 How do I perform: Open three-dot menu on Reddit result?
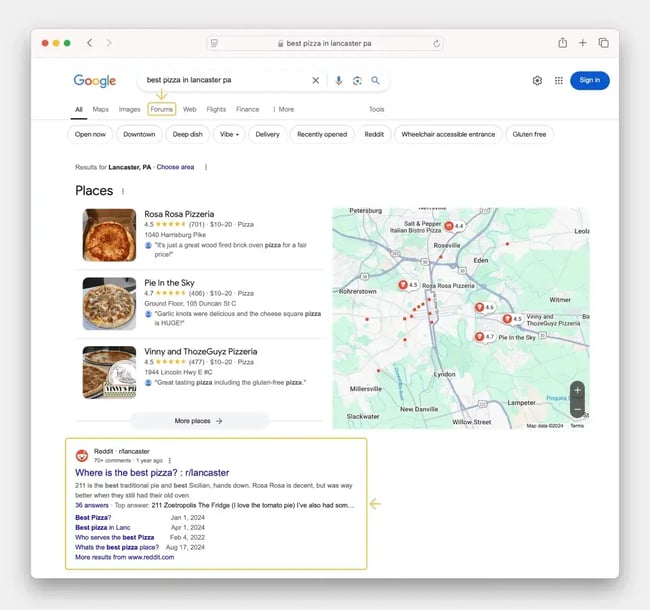[x=170, y=460]
